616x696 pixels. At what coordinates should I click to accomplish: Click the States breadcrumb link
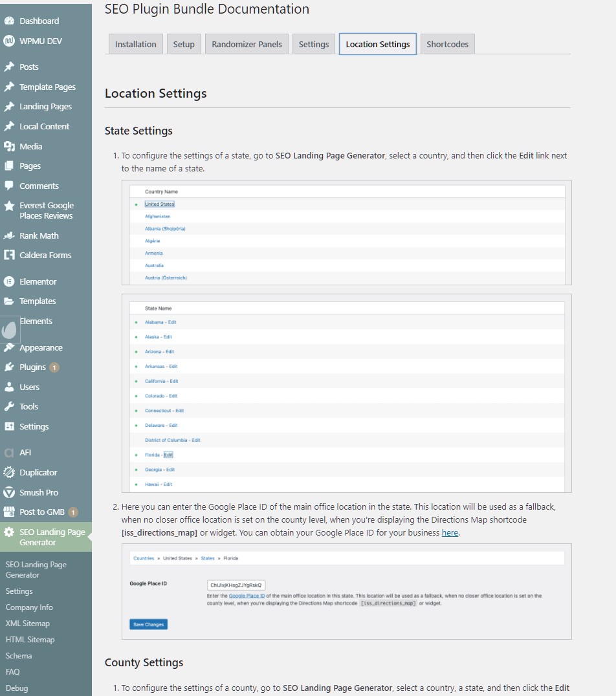click(x=208, y=558)
